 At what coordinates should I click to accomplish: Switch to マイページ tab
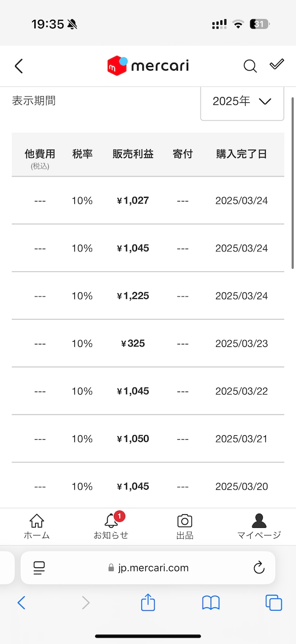click(x=259, y=526)
